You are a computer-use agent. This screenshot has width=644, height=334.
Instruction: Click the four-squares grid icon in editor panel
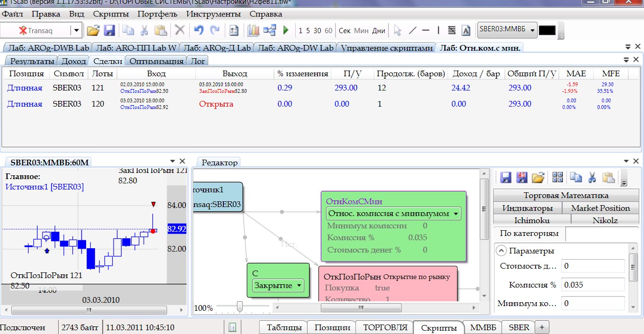pos(558,178)
